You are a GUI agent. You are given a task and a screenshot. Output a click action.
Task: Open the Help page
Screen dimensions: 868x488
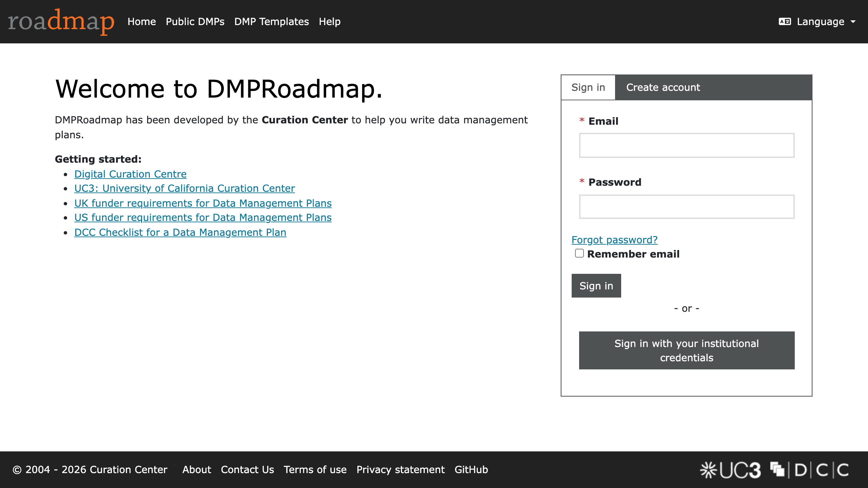click(330, 22)
